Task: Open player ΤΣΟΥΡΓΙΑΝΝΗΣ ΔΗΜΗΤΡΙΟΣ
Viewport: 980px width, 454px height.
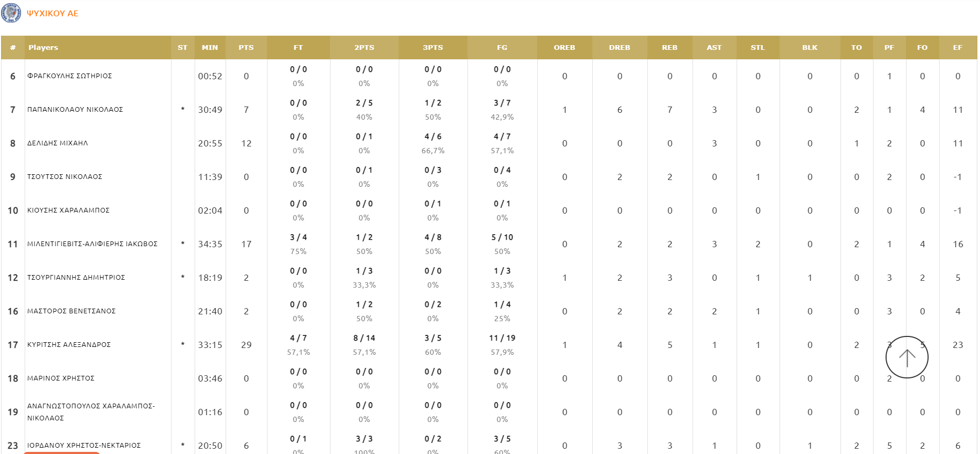Action: click(76, 278)
